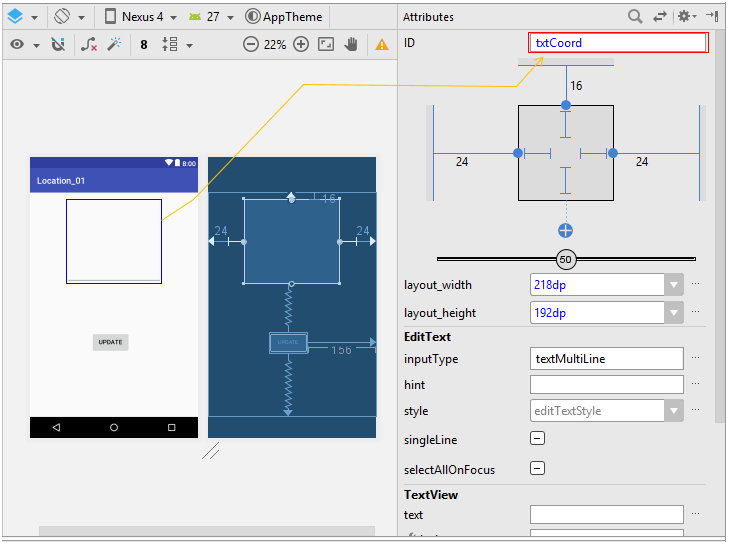729x544 pixels.
Task: Toggle the eye view options icon
Action: 17,45
